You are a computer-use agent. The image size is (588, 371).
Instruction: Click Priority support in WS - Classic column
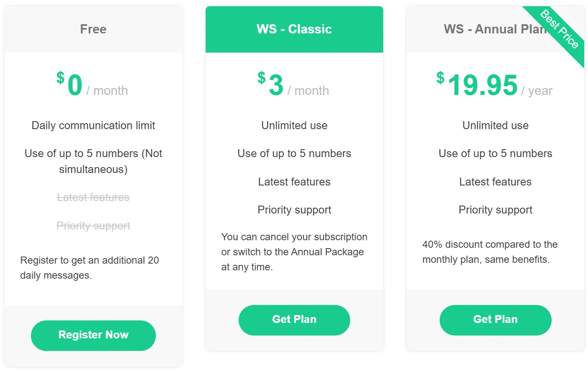point(294,210)
